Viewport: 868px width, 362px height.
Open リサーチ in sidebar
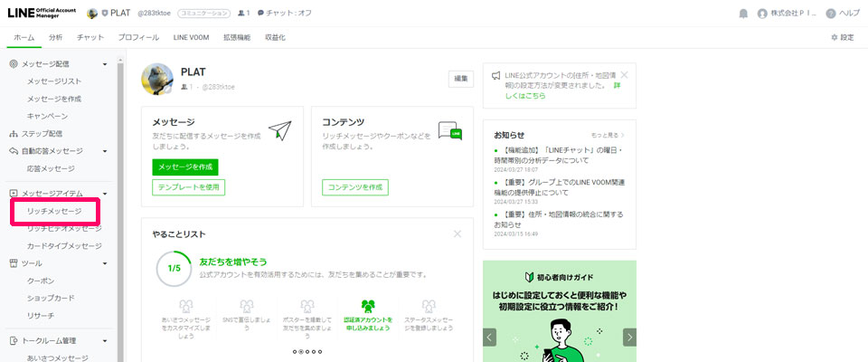41,316
